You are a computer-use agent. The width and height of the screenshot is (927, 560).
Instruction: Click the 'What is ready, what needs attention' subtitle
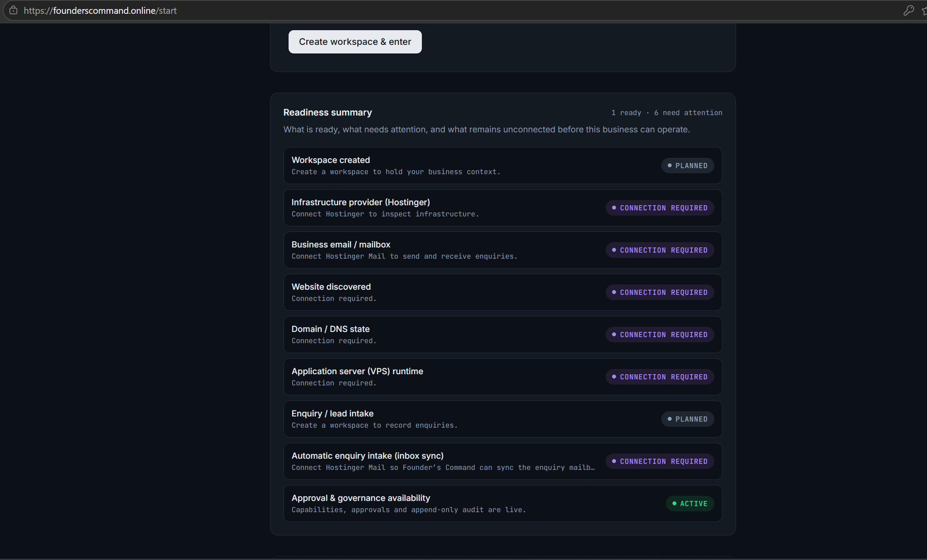tap(487, 129)
